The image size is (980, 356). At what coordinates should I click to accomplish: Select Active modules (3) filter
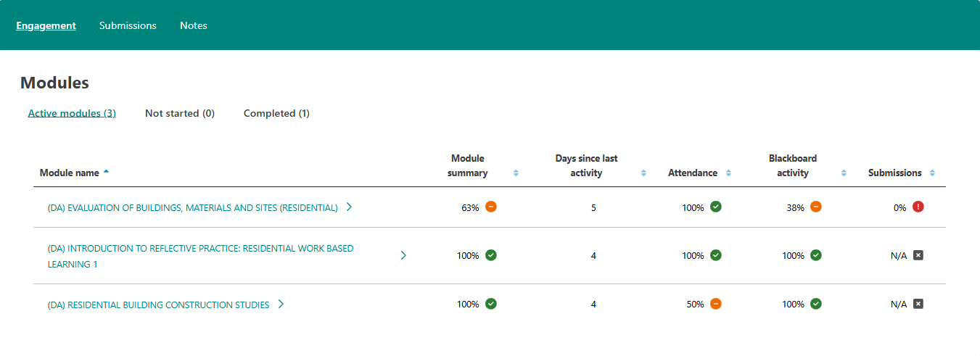coord(72,113)
